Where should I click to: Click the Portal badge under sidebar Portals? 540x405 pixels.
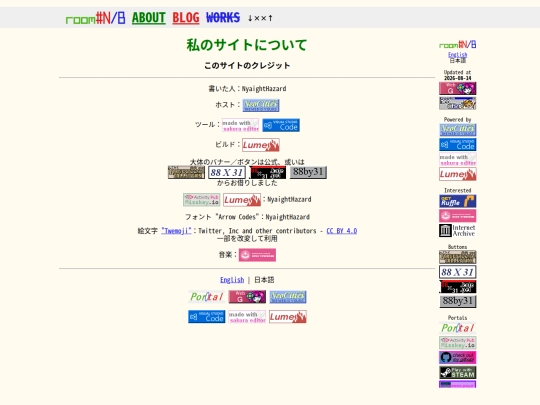tap(458, 328)
